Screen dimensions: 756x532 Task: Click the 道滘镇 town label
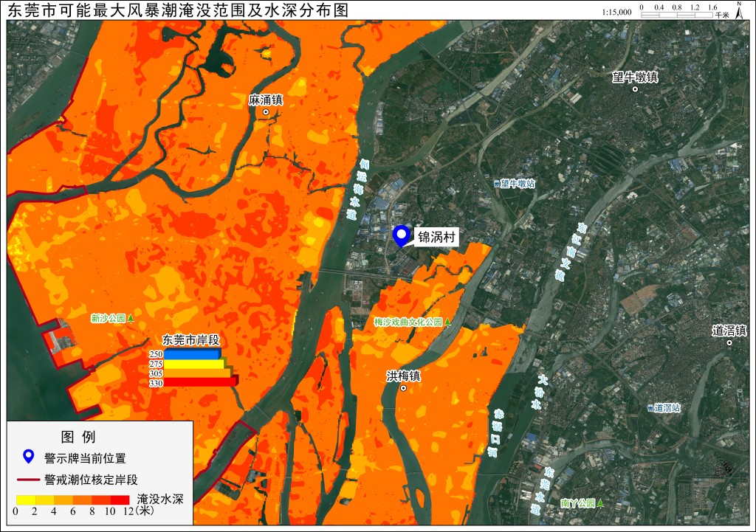(729, 331)
